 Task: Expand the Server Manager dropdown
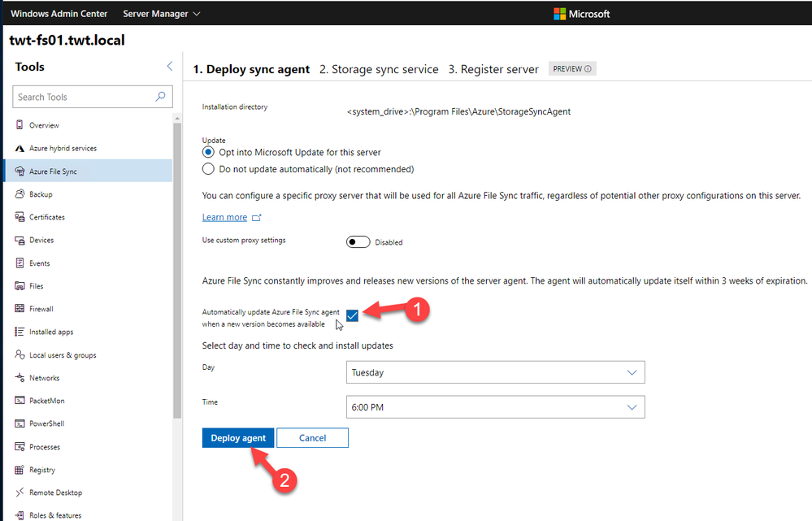coord(161,14)
